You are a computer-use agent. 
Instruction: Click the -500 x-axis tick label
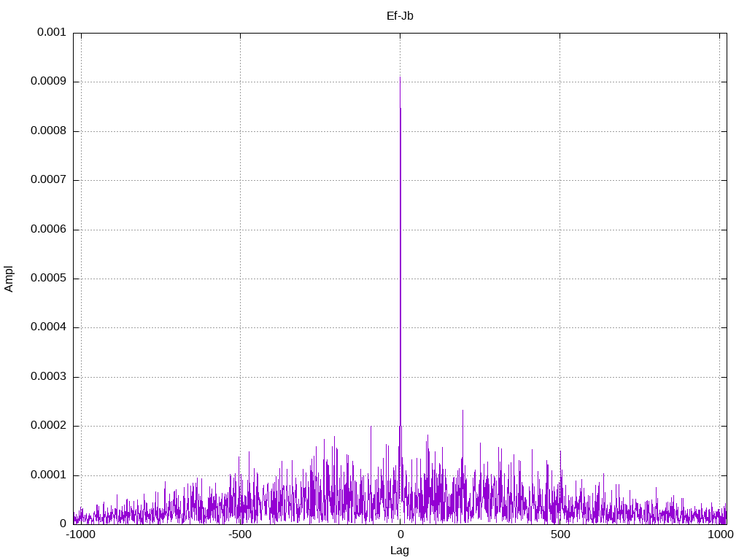(240, 534)
